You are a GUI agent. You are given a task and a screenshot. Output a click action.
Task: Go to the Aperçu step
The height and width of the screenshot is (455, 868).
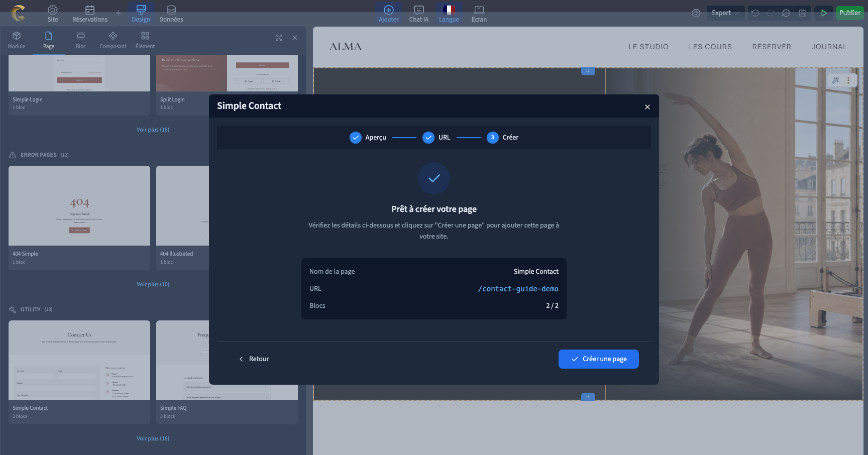pos(368,138)
